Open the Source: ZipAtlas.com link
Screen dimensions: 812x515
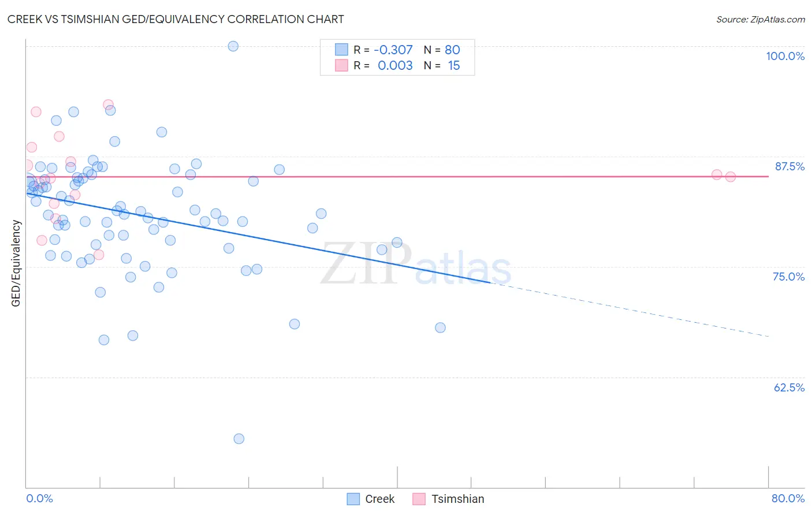point(761,20)
